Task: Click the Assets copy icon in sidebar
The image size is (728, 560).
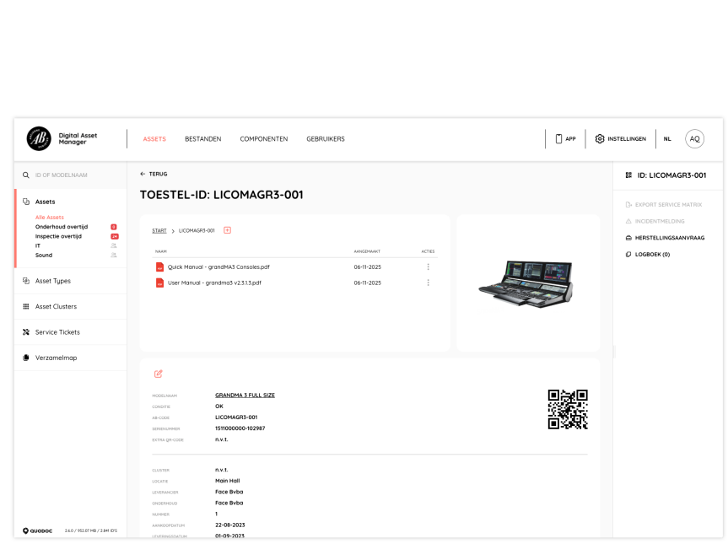Action: pos(26,202)
